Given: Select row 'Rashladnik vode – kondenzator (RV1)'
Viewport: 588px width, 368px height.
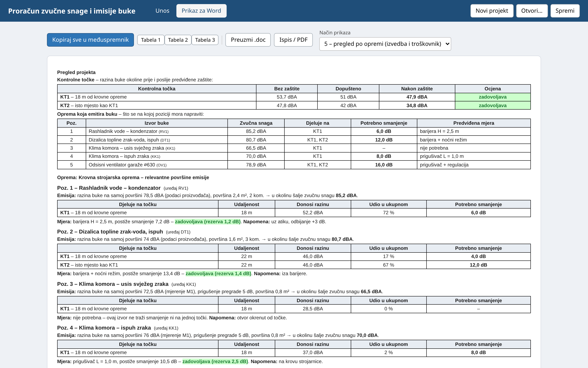Looking at the screenshot, I should (x=294, y=131).
